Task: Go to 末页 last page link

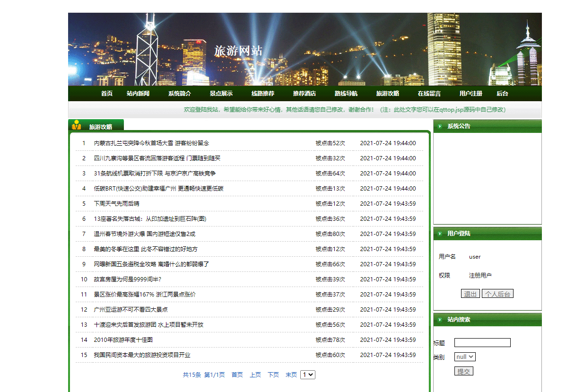Action: click(291, 374)
